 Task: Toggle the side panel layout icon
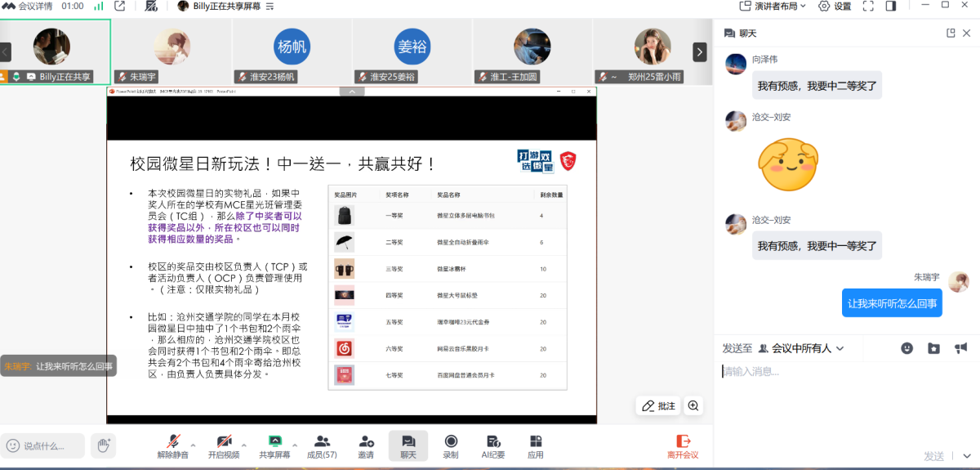[890, 6]
